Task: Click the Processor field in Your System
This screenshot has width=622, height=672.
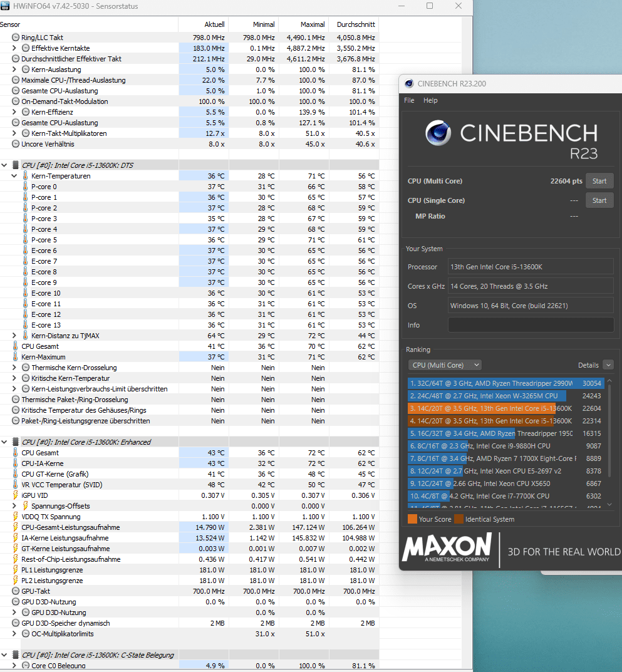Action: pos(531,267)
